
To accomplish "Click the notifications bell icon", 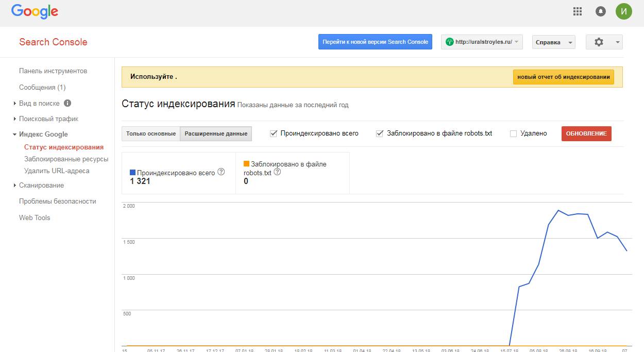I will point(600,11).
